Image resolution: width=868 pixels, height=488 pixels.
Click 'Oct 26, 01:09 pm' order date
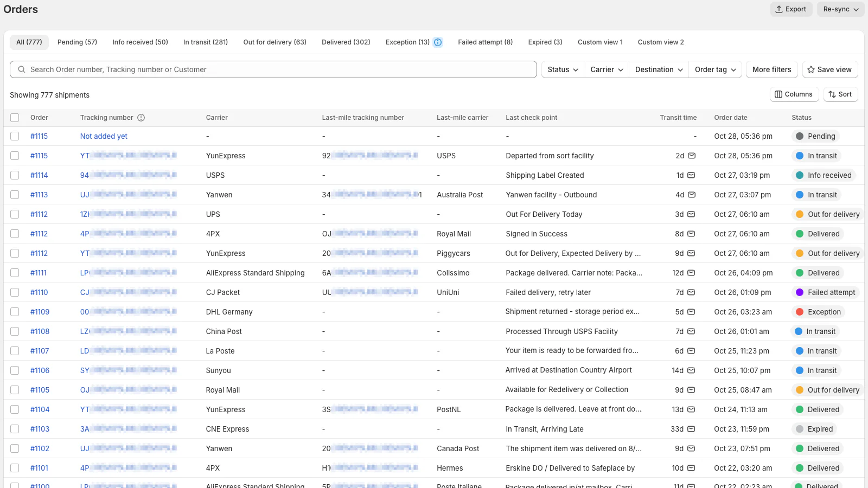742,292
